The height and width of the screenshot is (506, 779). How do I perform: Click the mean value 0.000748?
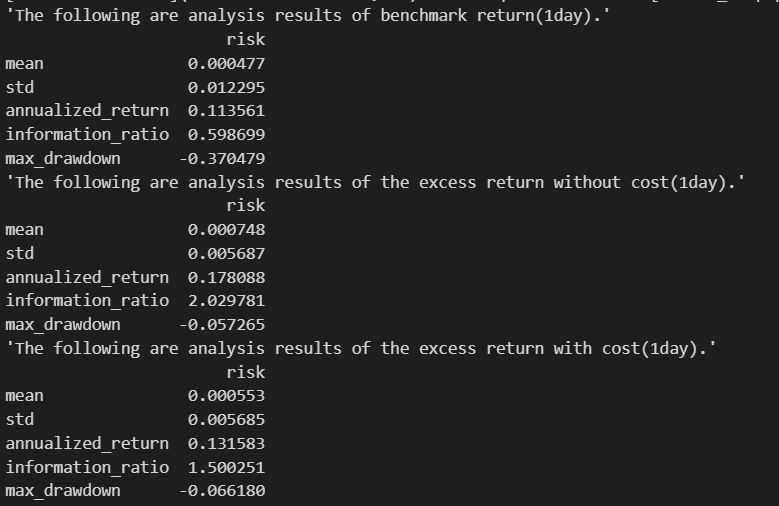coord(227,230)
